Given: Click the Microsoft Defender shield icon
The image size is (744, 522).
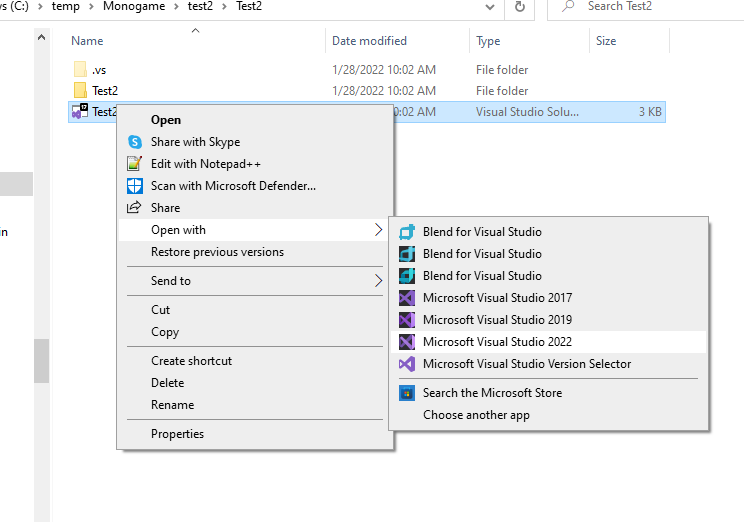Looking at the screenshot, I should point(135,186).
